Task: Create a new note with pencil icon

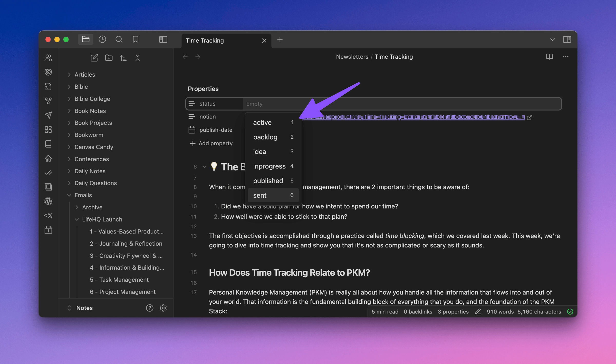Action: click(x=94, y=58)
